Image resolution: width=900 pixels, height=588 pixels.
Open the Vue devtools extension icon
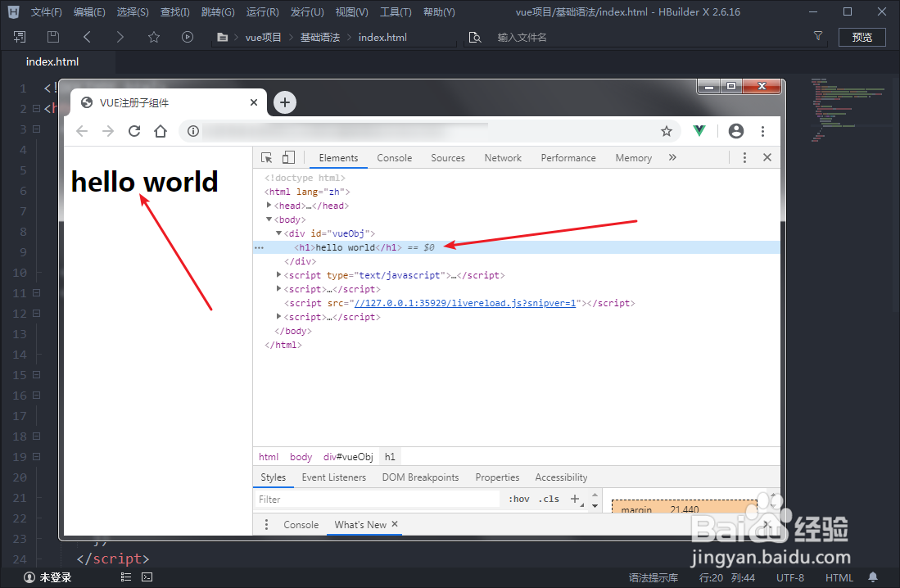click(699, 130)
